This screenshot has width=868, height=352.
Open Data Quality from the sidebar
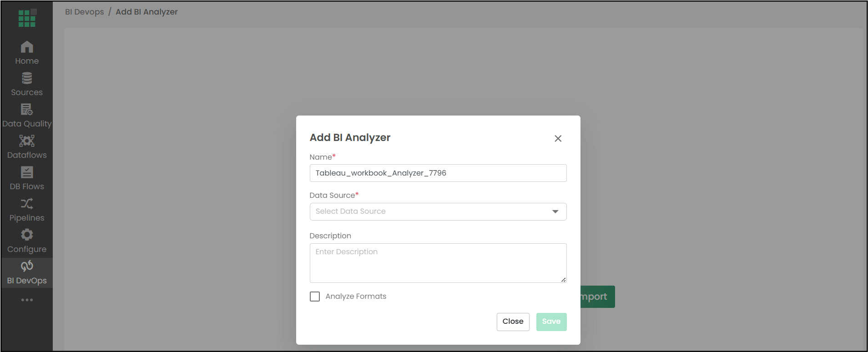27,110
